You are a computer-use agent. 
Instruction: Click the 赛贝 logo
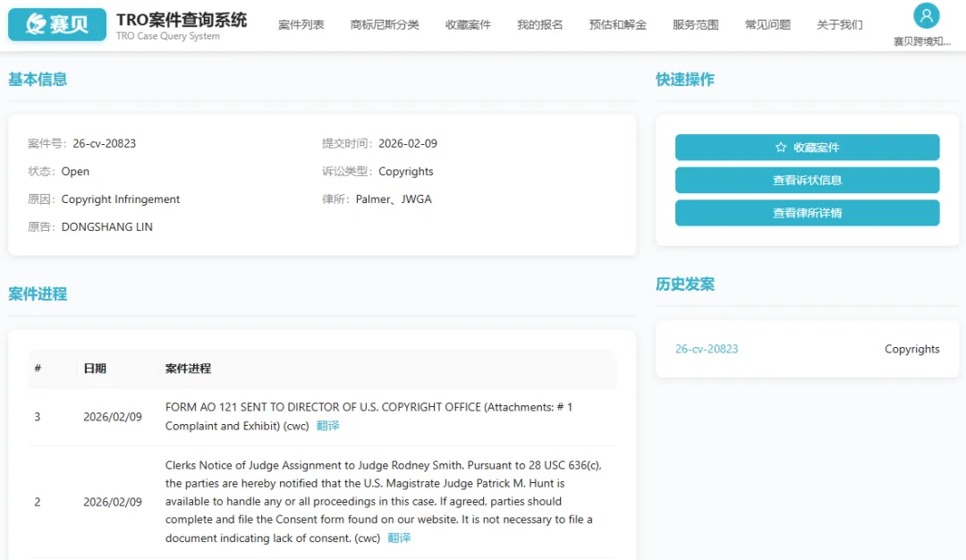[56, 24]
